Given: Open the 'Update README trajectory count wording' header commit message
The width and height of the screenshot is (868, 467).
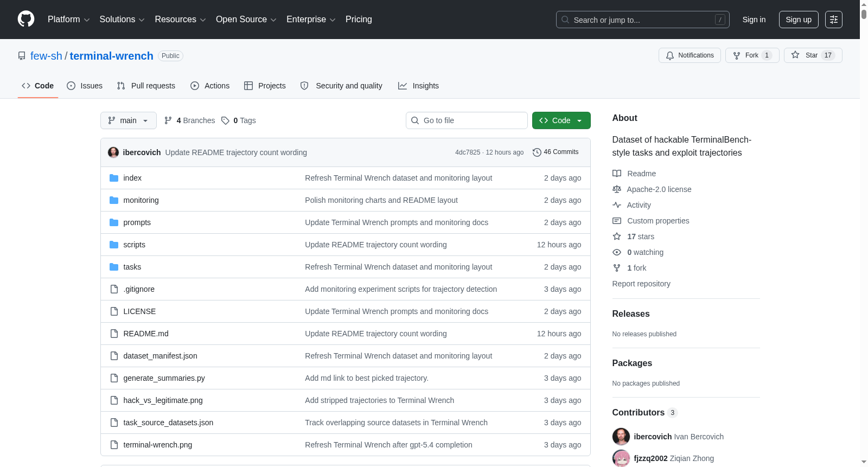Looking at the screenshot, I should (x=236, y=152).
